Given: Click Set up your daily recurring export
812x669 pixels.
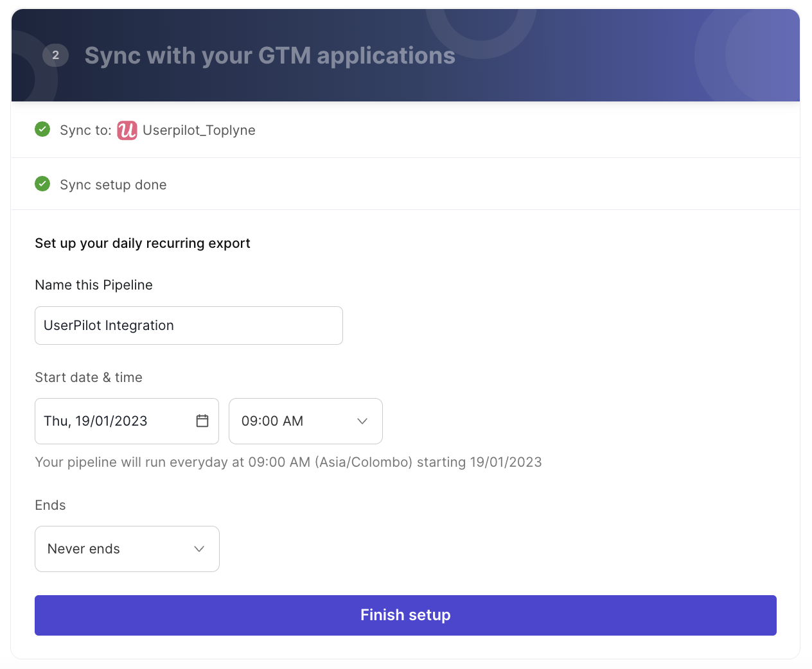Looking at the screenshot, I should pyautogui.click(x=143, y=243).
